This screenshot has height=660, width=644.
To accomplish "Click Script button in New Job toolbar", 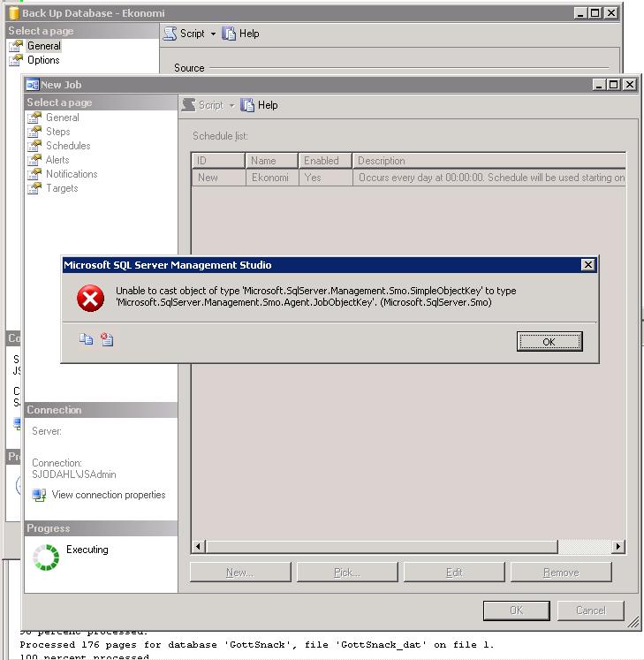I will [x=203, y=105].
